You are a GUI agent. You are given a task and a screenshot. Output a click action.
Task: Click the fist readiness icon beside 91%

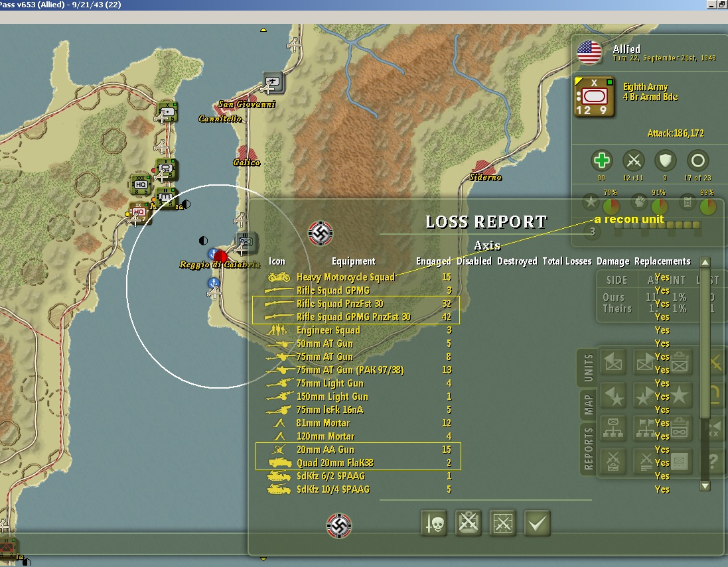[639, 202]
